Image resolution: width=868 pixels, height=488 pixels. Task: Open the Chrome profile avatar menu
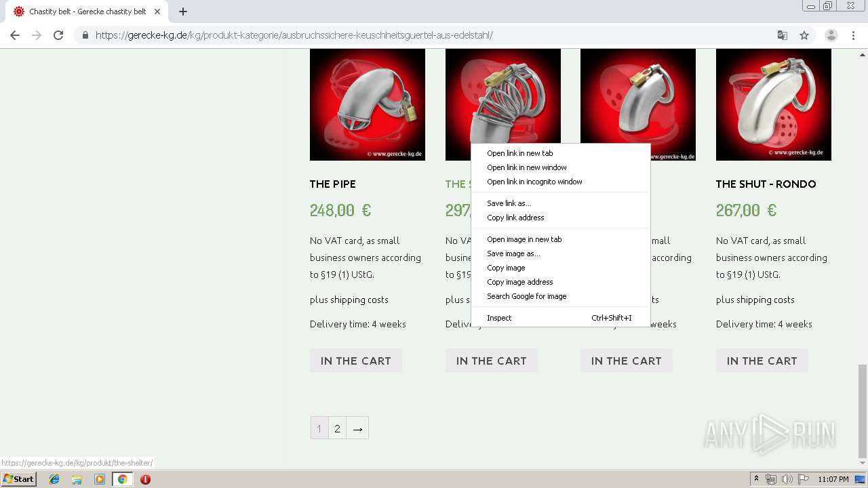(831, 35)
